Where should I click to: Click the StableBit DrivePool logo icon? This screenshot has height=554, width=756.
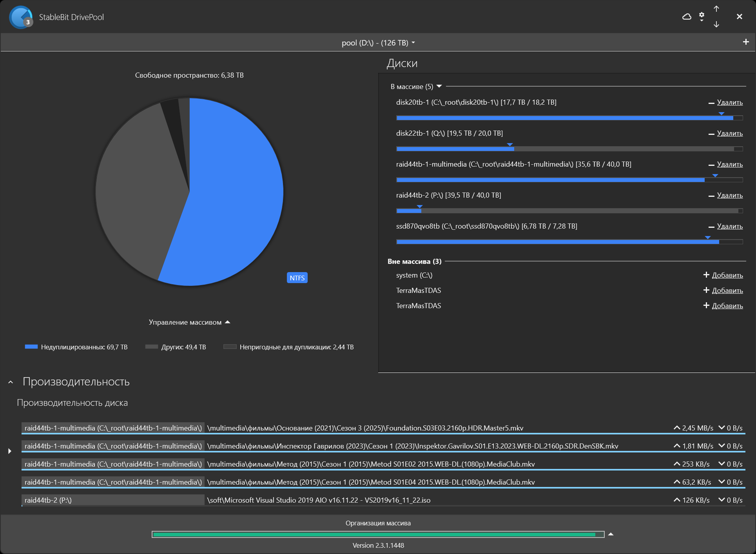coord(20,17)
